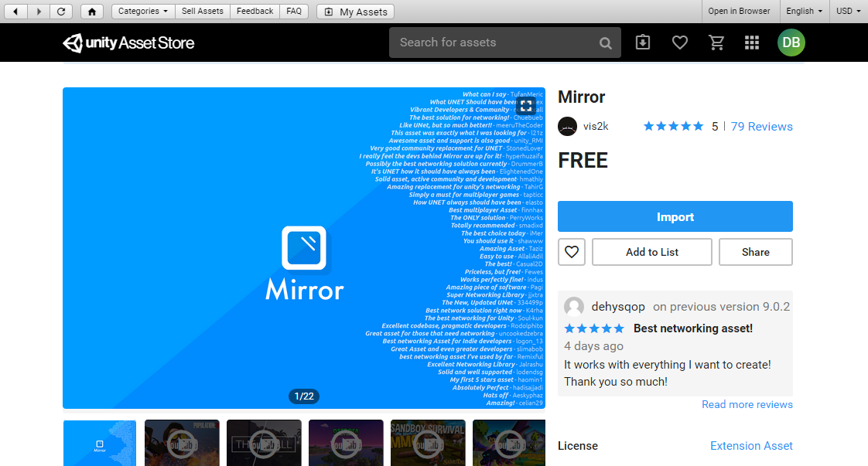Open the favorites heart icon in header
This screenshot has width=868, height=466.
point(680,43)
